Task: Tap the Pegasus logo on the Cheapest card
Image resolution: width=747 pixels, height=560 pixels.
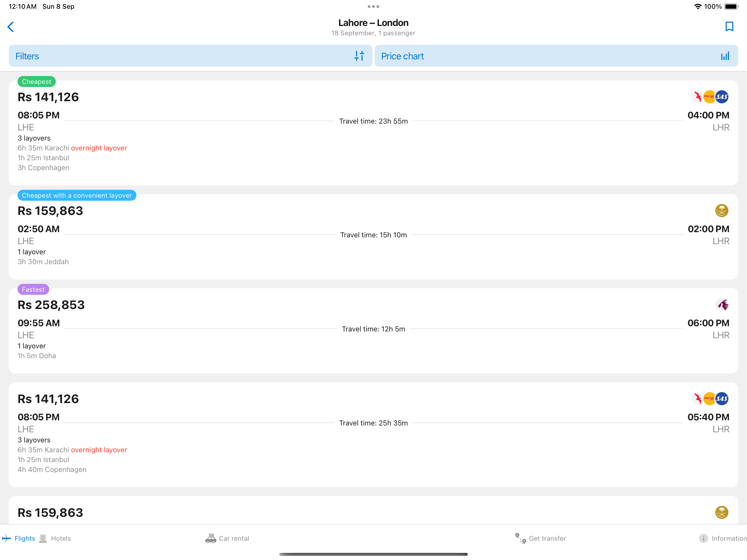Action: click(709, 97)
